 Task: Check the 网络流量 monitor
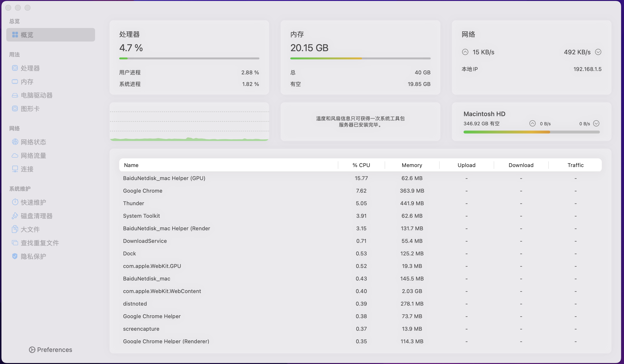click(x=33, y=155)
